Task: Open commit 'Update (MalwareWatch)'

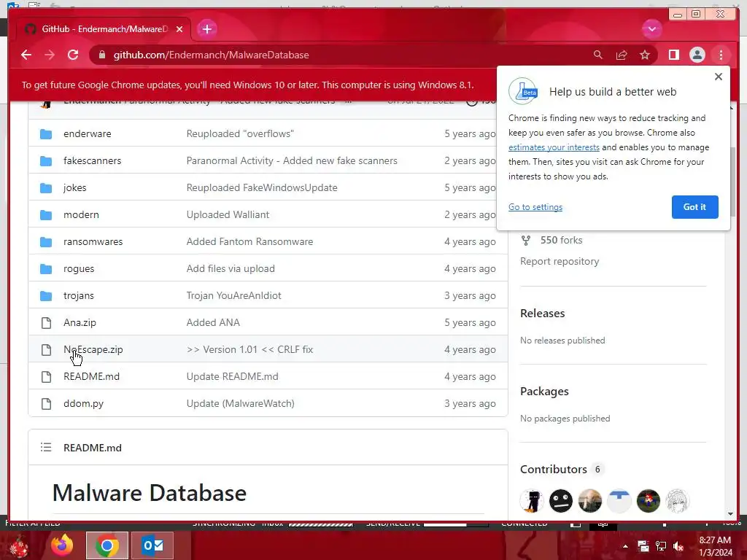Action: coord(240,403)
